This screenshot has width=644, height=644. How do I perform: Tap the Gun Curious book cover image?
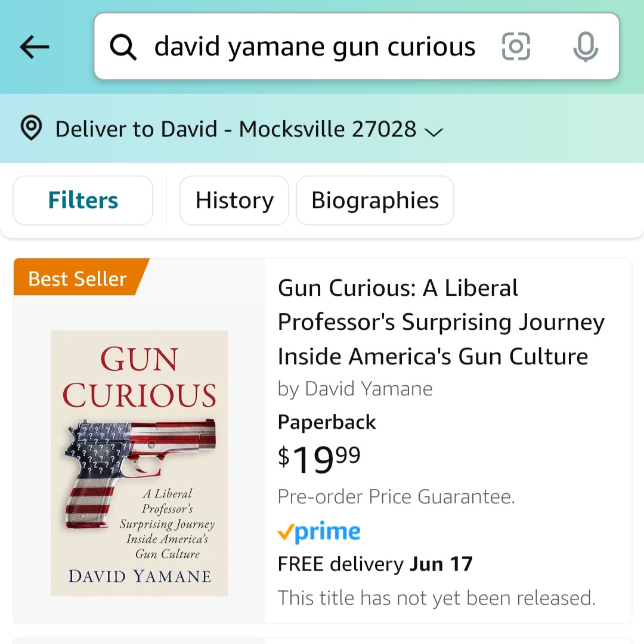[139, 463]
